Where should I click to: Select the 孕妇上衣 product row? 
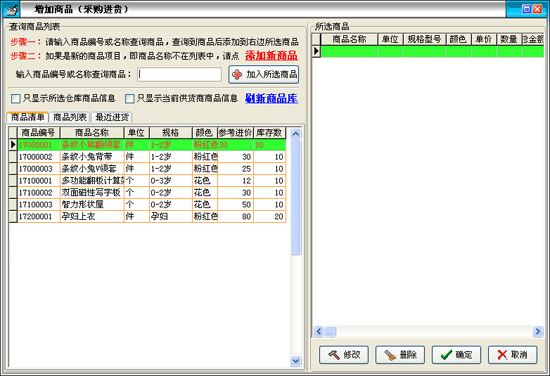click(x=147, y=216)
